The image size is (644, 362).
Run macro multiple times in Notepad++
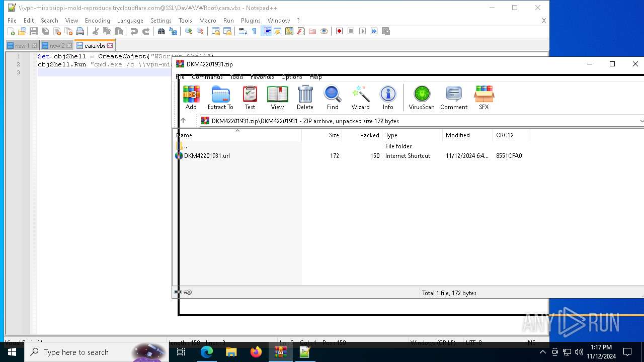[x=374, y=31]
